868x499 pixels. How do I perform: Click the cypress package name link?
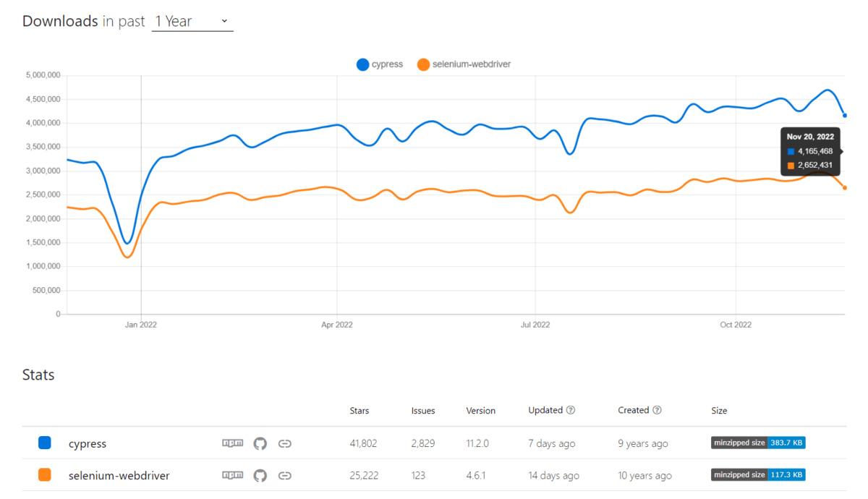pos(88,443)
